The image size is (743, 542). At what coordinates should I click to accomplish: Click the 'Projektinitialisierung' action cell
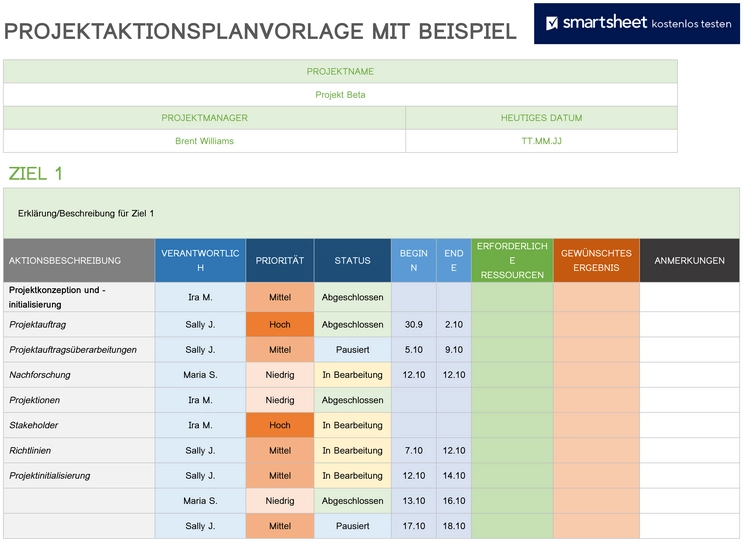click(79, 476)
